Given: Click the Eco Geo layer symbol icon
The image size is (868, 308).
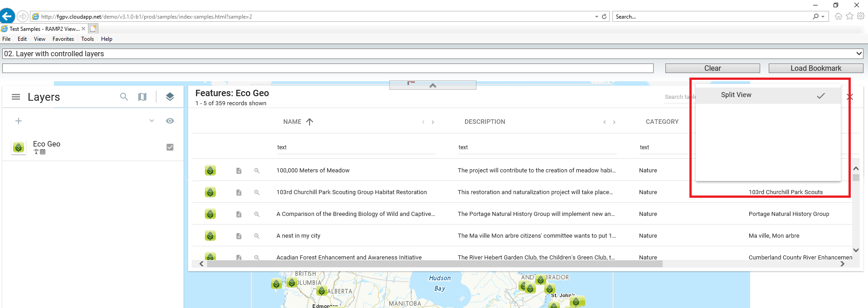Looking at the screenshot, I should (x=19, y=147).
